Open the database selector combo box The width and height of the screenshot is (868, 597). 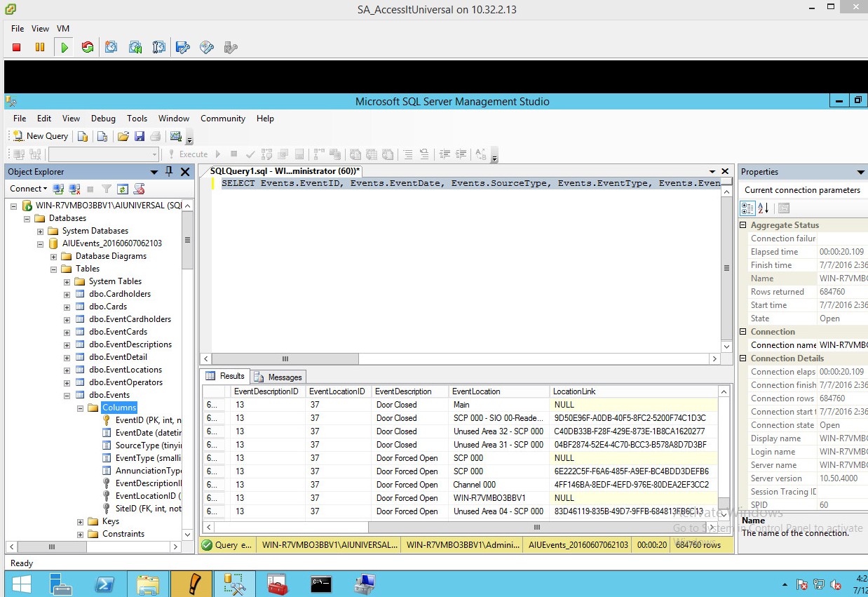[x=104, y=154]
